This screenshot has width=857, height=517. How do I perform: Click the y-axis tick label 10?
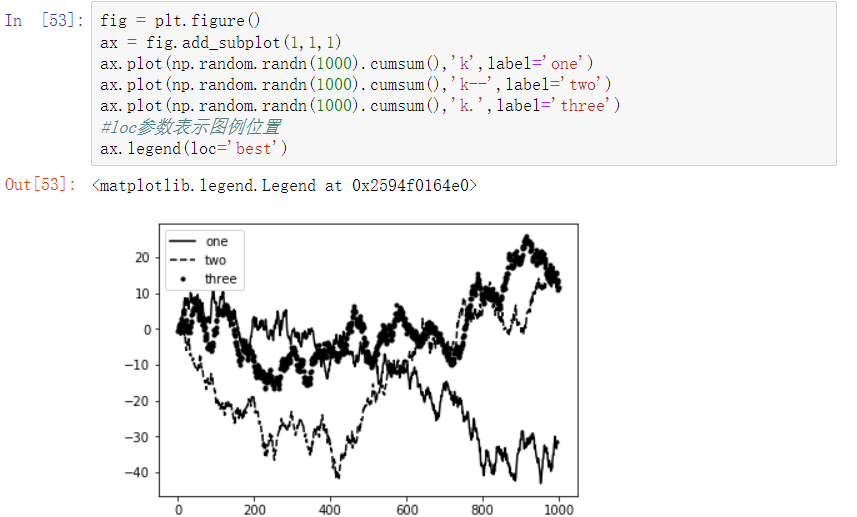pos(142,293)
